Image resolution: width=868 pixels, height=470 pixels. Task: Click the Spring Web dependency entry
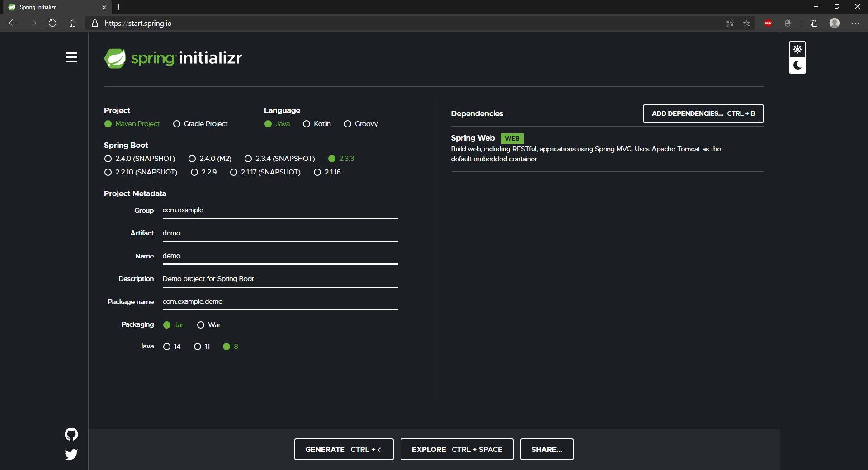(x=607, y=149)
